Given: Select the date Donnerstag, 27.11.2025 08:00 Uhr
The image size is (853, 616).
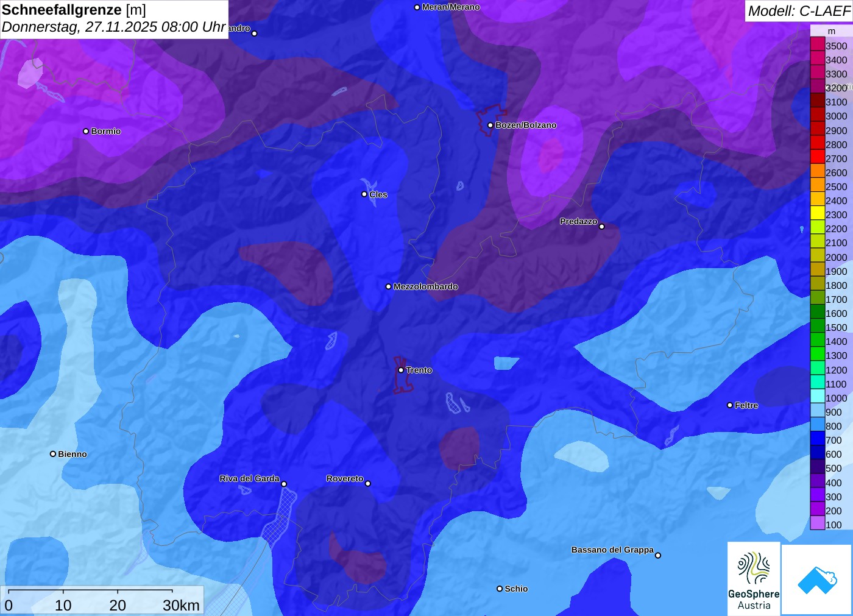Looking at the screenshot, I should pos(114,27).
